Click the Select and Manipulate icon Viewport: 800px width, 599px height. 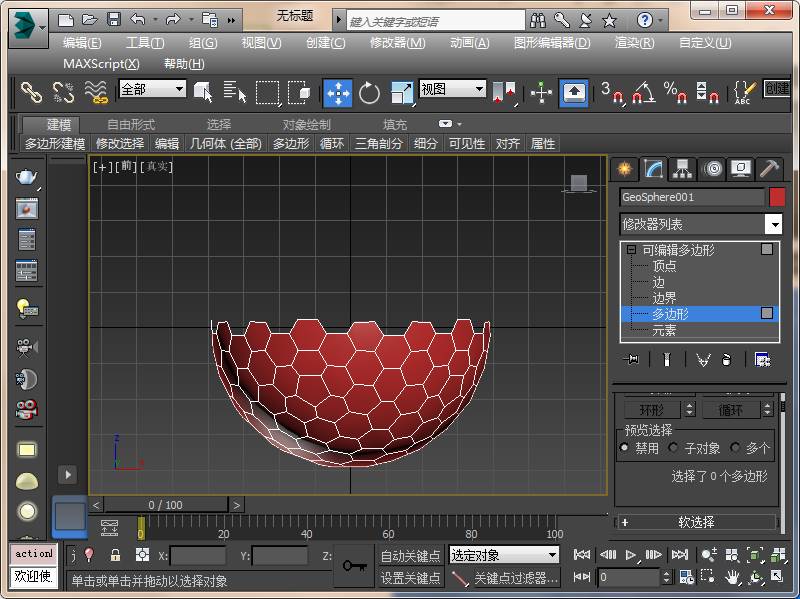(541, 93)
